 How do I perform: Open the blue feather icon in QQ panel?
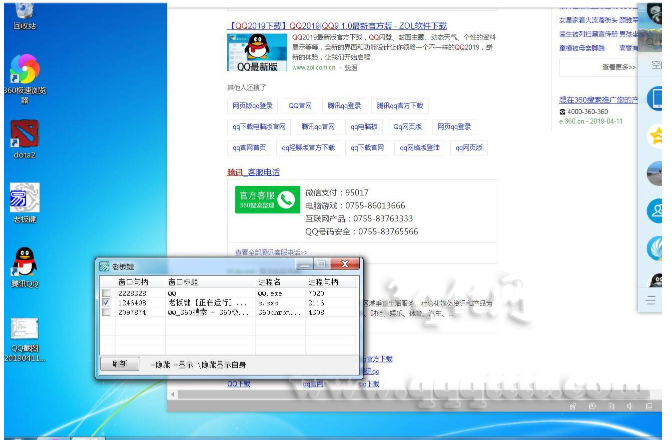655,248
